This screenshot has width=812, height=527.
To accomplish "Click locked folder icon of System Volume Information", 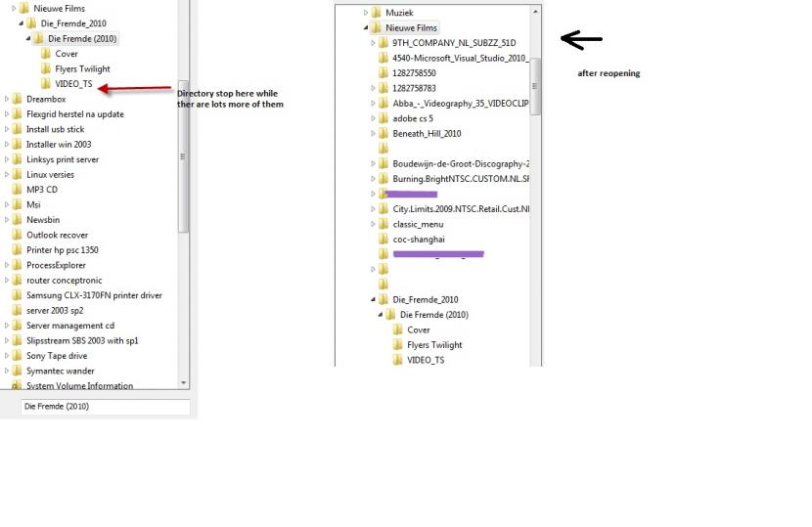I will [x=17, y=385].
